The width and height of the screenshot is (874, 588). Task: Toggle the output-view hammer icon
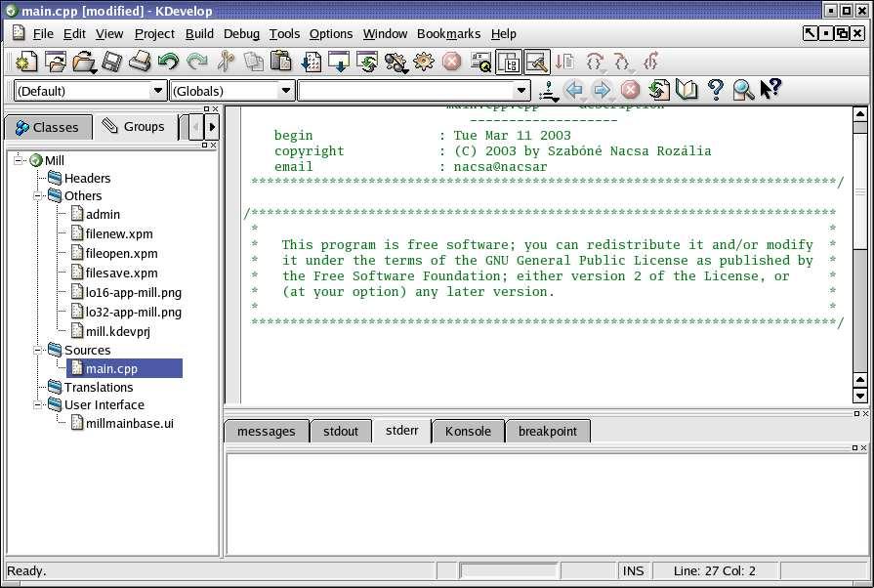point(537,62)
